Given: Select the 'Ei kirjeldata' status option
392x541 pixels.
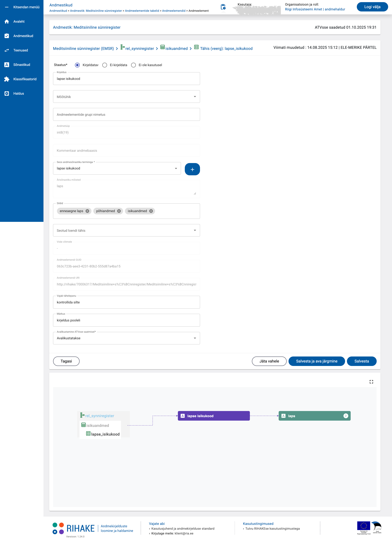Looking at the screenshot, I should (105, 65).
